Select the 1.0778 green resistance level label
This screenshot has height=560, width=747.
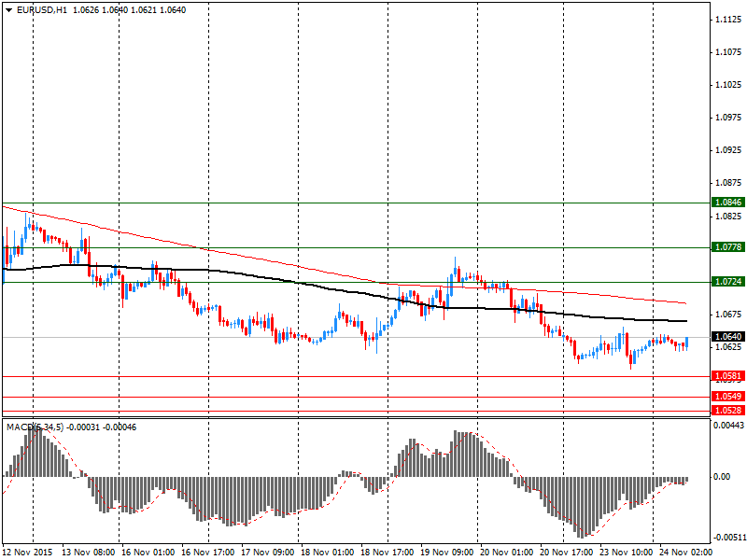tap(728, 247)
